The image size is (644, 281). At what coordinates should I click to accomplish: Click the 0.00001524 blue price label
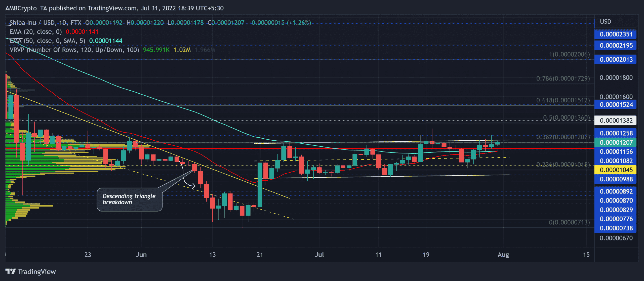(615, 105)
